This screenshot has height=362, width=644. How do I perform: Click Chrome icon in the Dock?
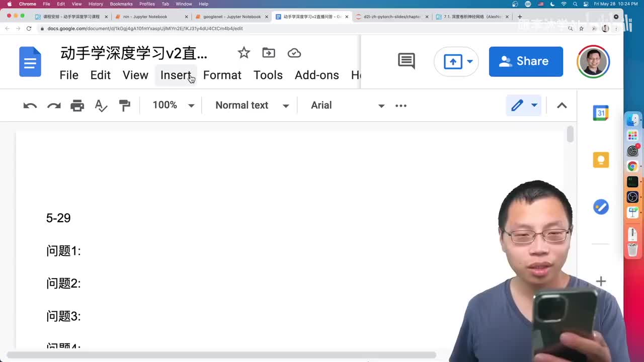click(633, 166)
